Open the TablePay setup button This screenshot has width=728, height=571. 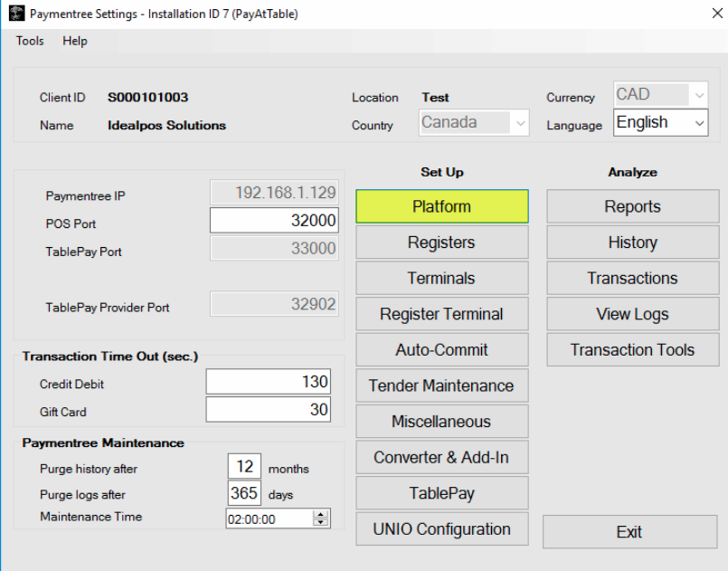442,492
